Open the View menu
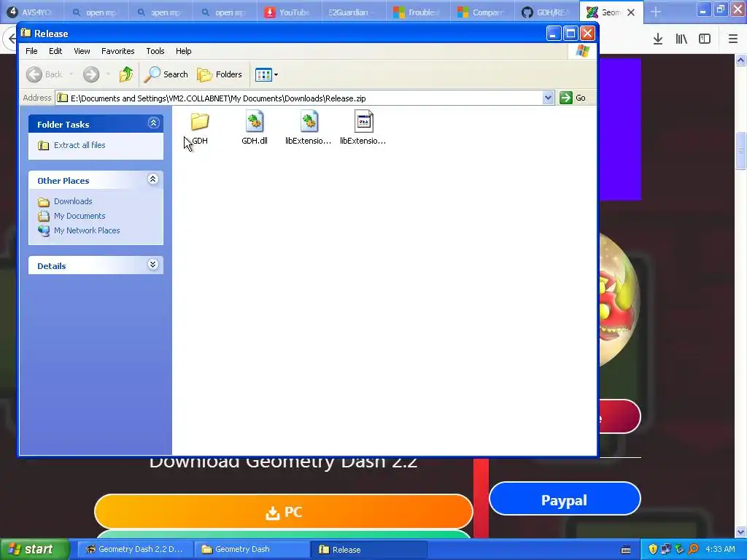Viewport: 747px width, 560px height. point(82,51)
